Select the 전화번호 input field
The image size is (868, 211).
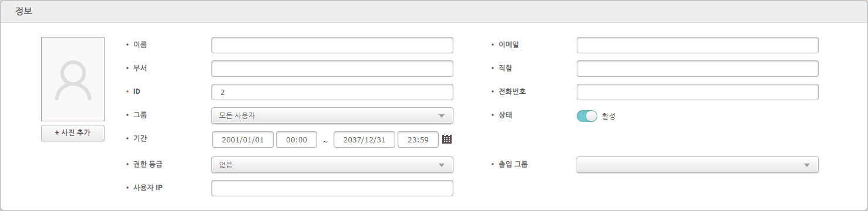pos(698,92)
